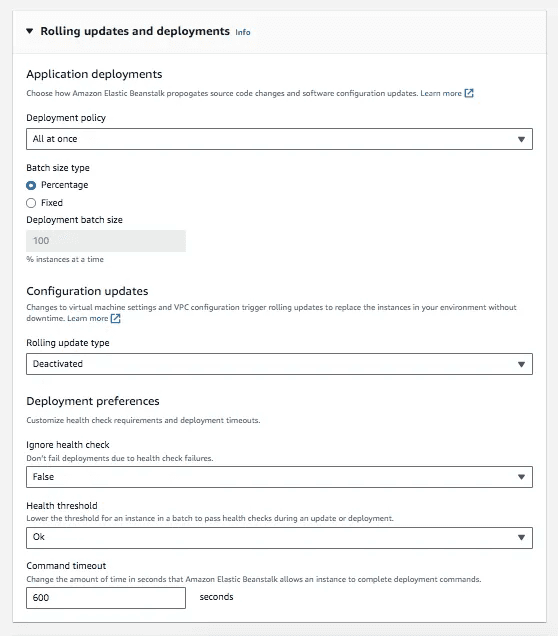
Task: Select the Fixed batch size type
Action: 31,203
